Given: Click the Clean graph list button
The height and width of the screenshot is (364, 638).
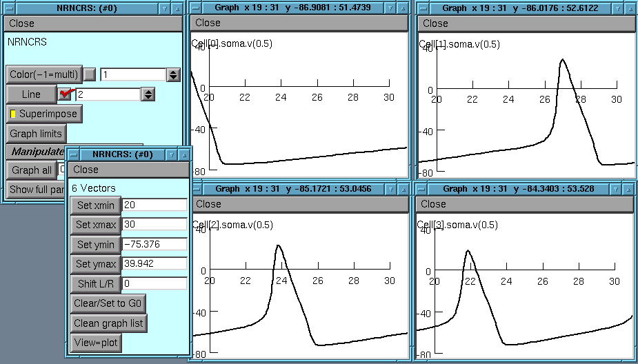Looking at the screenshot, I should (110, 323).
